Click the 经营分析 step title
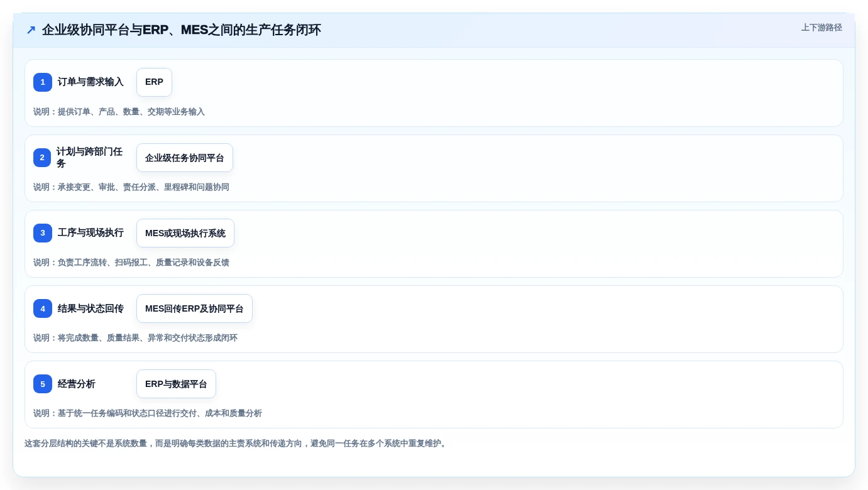Viewport: 868px width, 490px height. (x=77, y=384)
